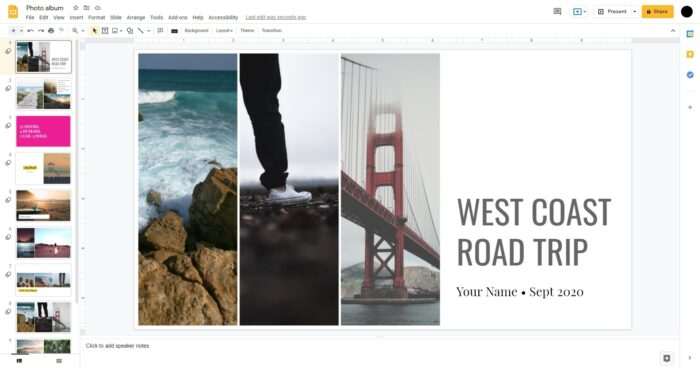Select the pink slide thumbnail
Viewport: 700px width, 368px height.
click(43, 131)
